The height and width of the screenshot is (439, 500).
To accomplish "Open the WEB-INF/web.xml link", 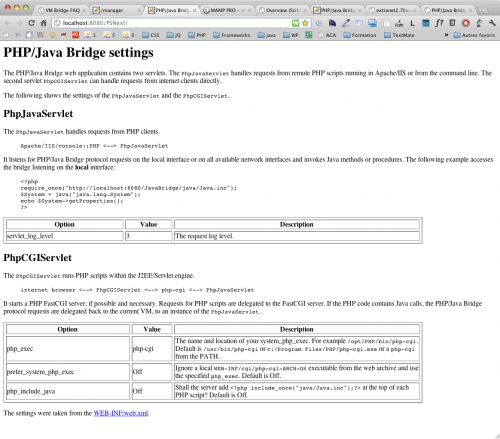I will 121,413.
